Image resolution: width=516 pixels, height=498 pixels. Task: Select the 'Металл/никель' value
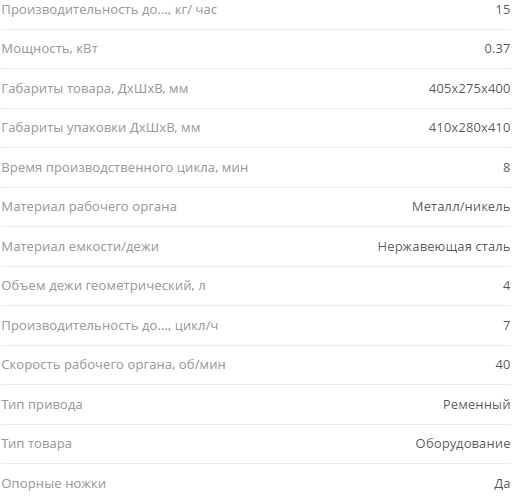click(x=461, y=207)
